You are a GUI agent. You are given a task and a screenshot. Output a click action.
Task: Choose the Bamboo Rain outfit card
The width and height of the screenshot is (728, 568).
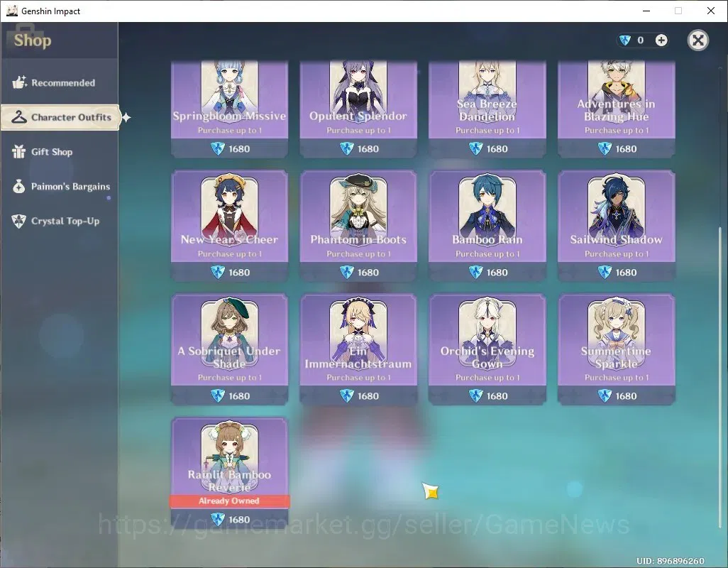487,226
